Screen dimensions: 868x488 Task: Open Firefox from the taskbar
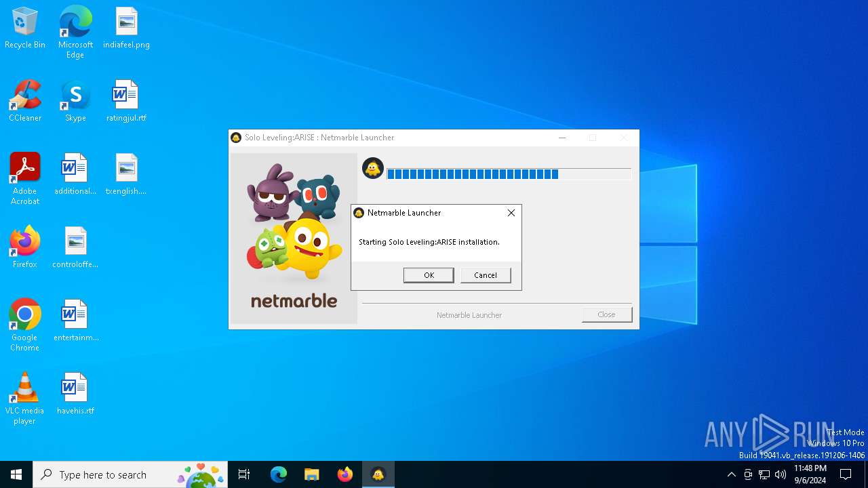coord(345,474)
